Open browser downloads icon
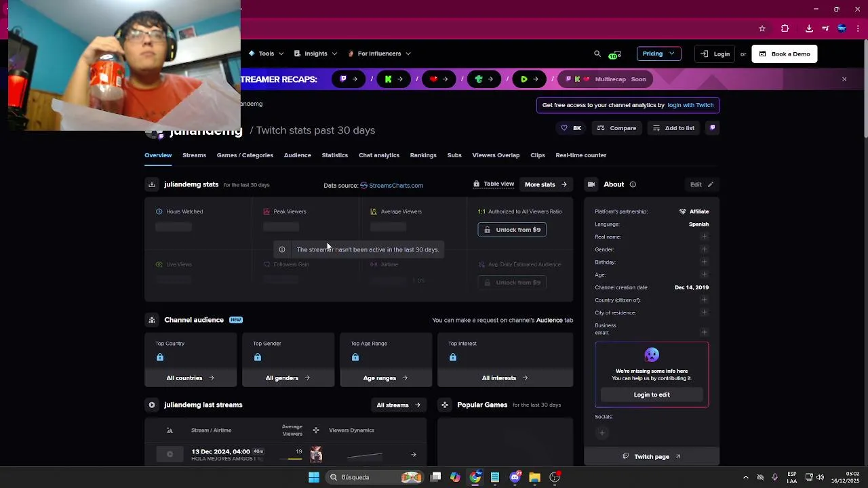 (809, 28)
